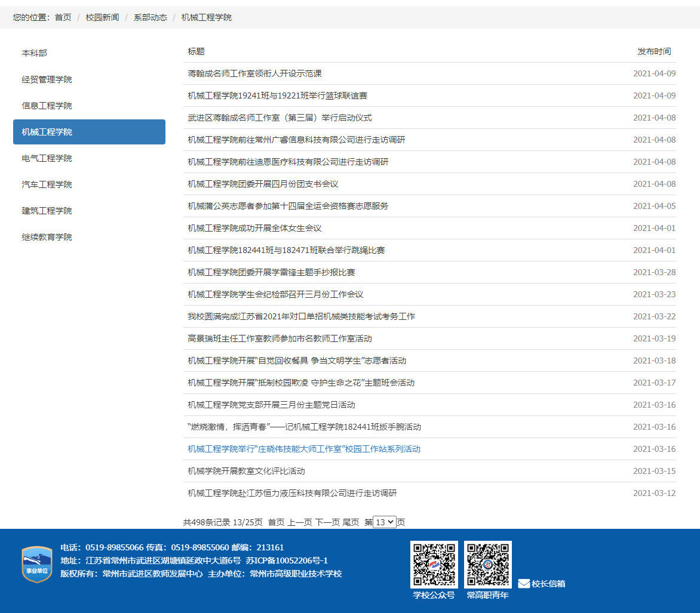Go to 下一页 in pagination
The image size is (700, 613).
[x=327, y=522]
